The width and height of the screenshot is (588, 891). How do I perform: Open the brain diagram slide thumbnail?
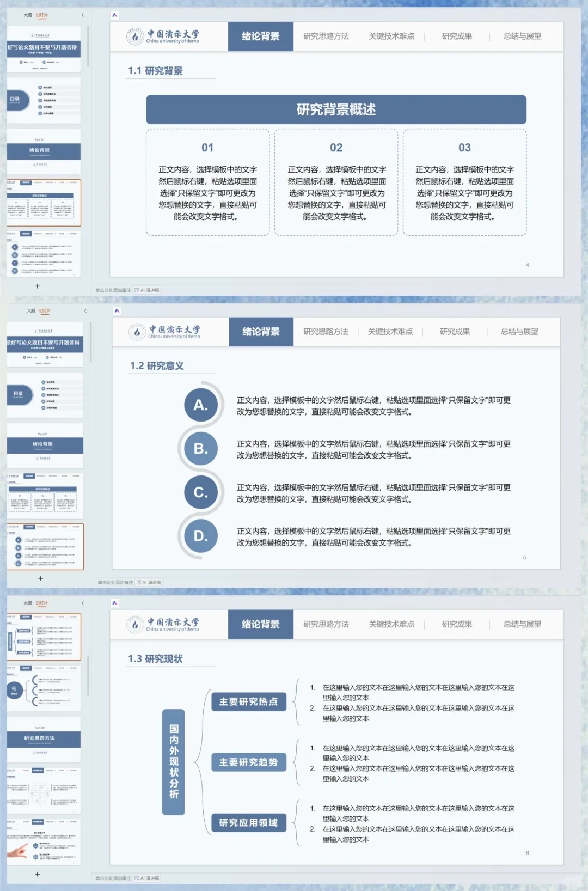[x=44, y=791]
